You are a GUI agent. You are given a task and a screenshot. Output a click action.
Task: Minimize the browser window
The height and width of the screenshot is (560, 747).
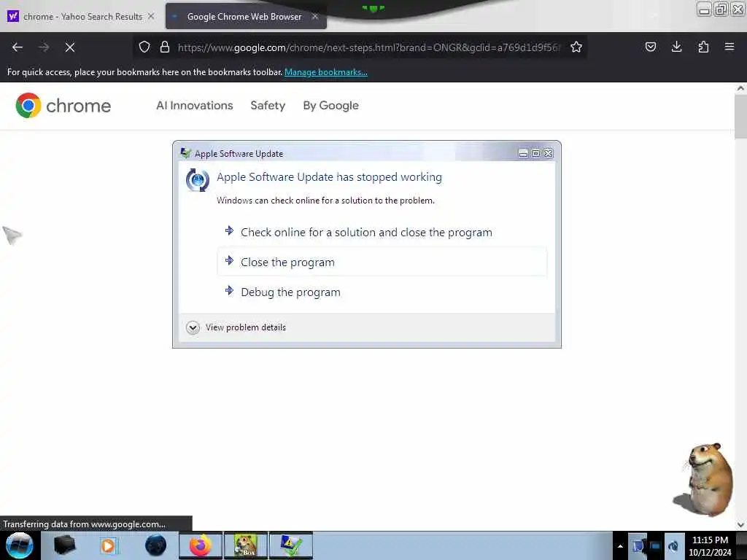pyautogui.click(x=704, y=9)
